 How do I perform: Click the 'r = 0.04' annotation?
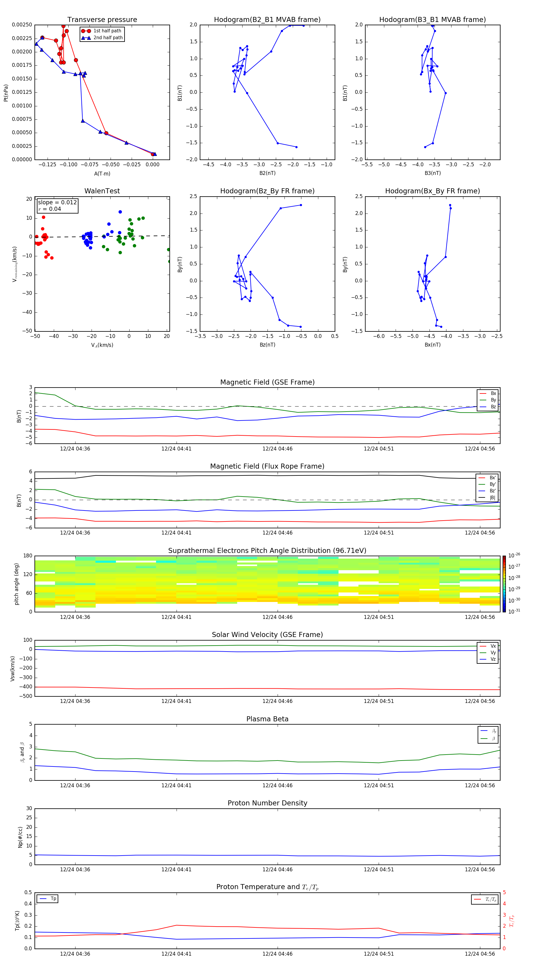click(50, 209)
